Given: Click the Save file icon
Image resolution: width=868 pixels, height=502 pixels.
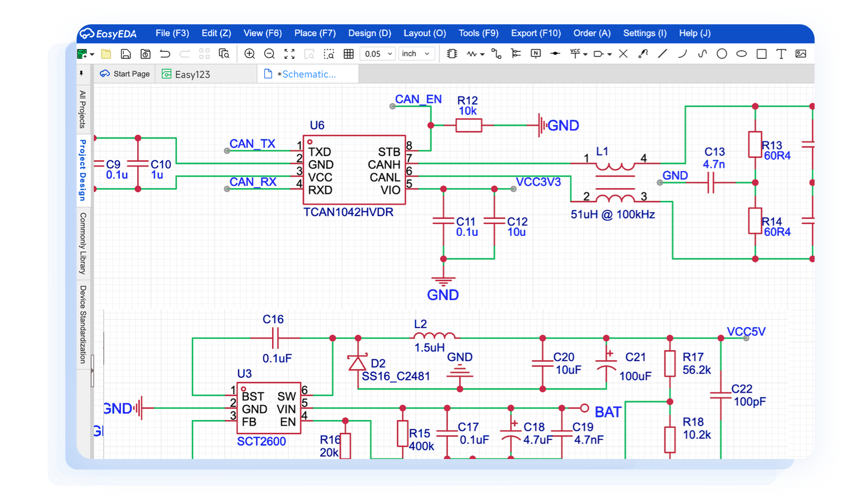Looking at the screenshot, I should click(x=125, y=54).
